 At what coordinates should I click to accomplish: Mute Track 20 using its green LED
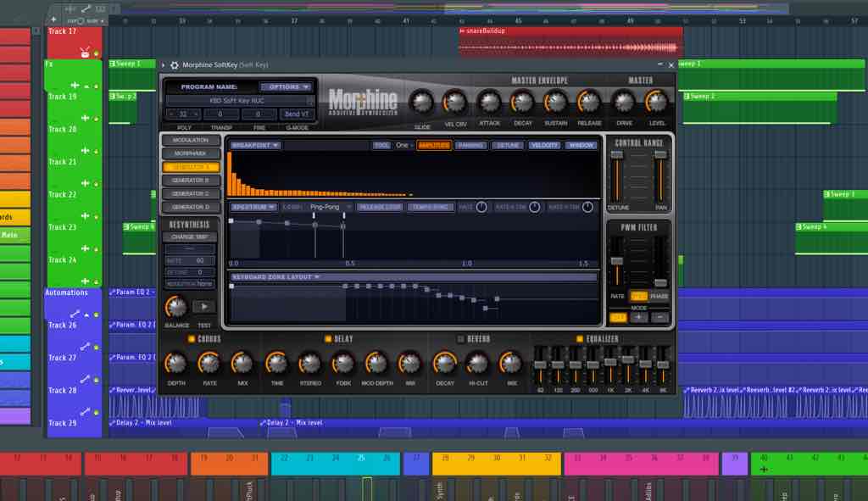[96, 151]
